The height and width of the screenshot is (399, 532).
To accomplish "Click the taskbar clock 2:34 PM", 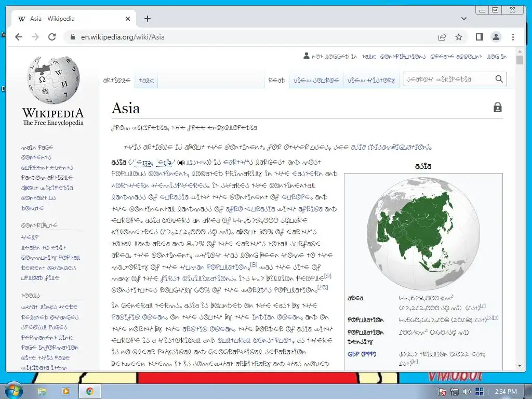I will click(506, 392).
